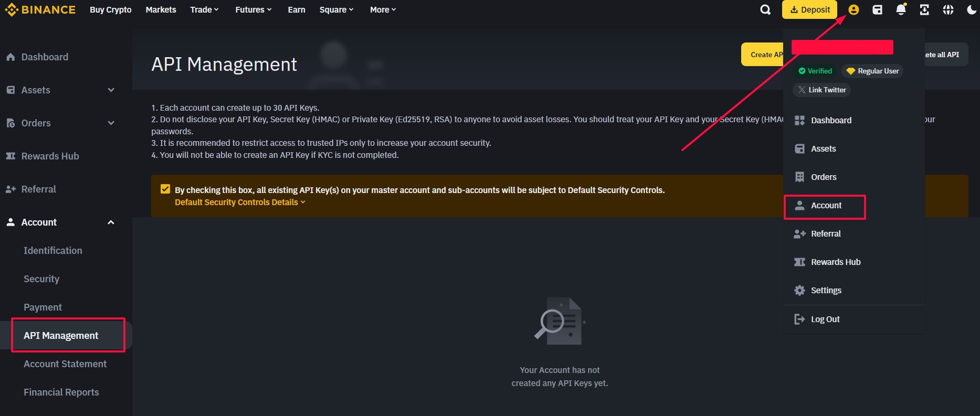Click the wallet icon beside sidebar Assets

[x=10, y=90]
